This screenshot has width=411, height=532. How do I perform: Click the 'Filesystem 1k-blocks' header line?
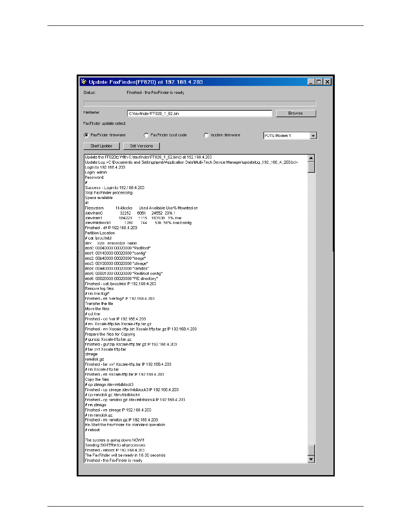[x=141, y=208]
